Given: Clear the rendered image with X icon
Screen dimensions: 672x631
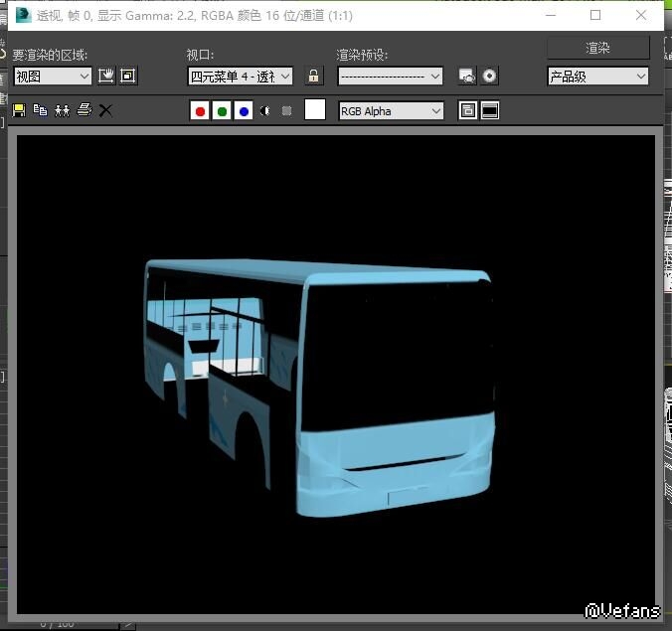Looking at the screenshot, I should [x=105, y=110].
